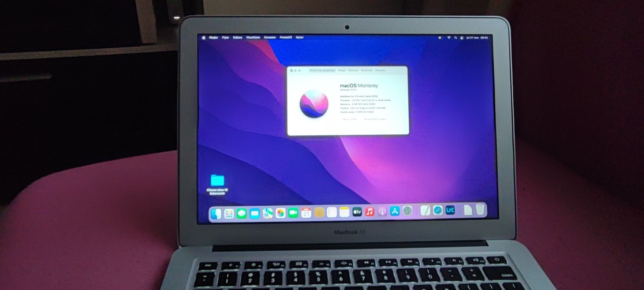644x290 pixels.
Task: Click the Procesor 1,6 GHz line
Action: click(x=365, y=100)
